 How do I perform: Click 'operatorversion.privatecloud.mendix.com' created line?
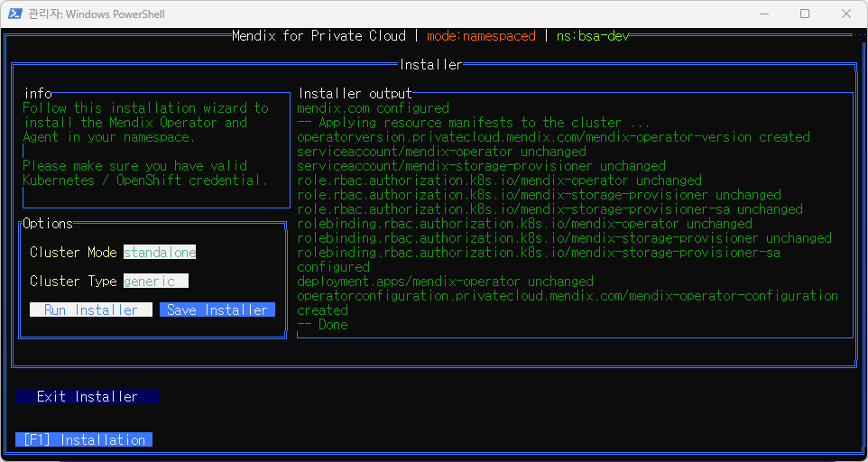click(x=554, y=136)
